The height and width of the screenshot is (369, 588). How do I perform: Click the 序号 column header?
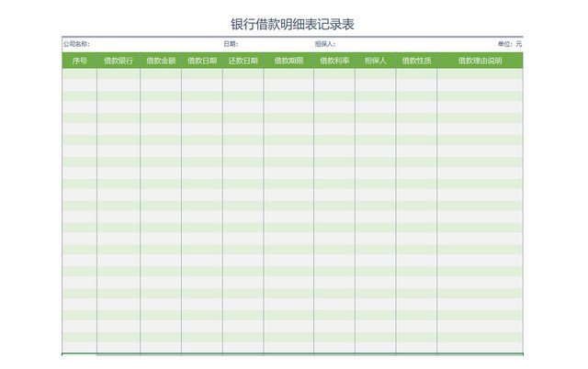[x=80, y=61]
